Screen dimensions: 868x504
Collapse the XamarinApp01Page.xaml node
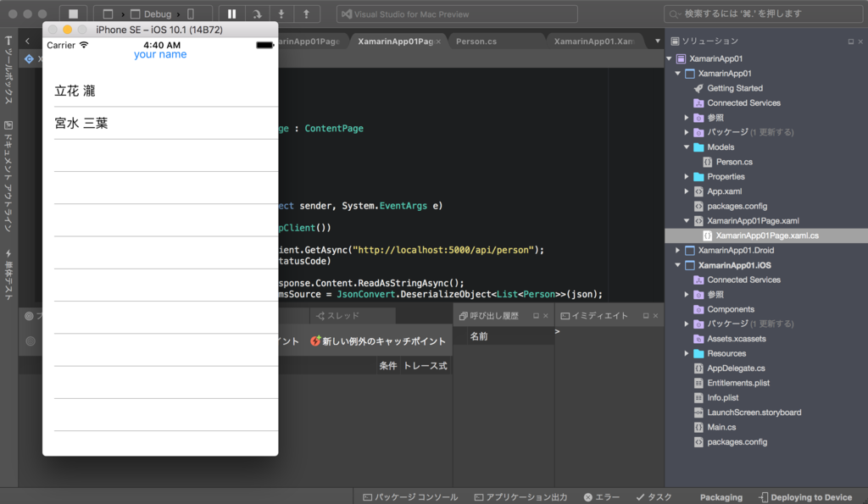[687, 221]
